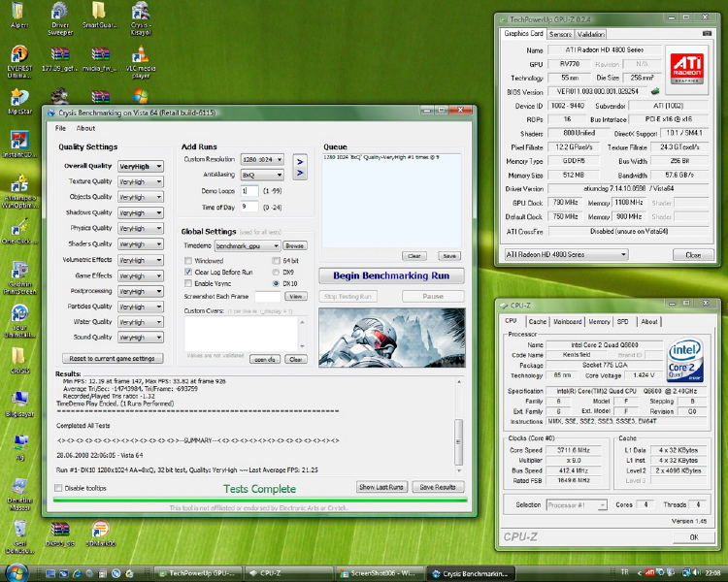Open the Godwin PrintScreen desktop icon
Screen dimensions: 728x582
(19, 277)
